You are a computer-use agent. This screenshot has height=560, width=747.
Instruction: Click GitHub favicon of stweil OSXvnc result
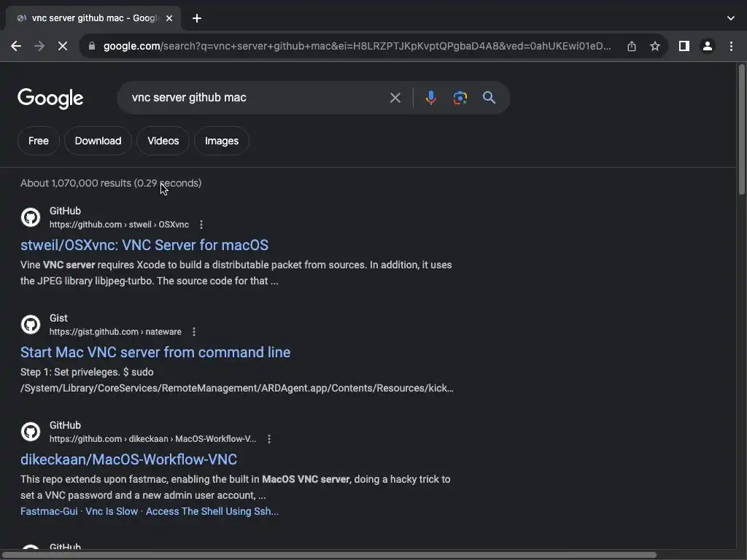31,217
